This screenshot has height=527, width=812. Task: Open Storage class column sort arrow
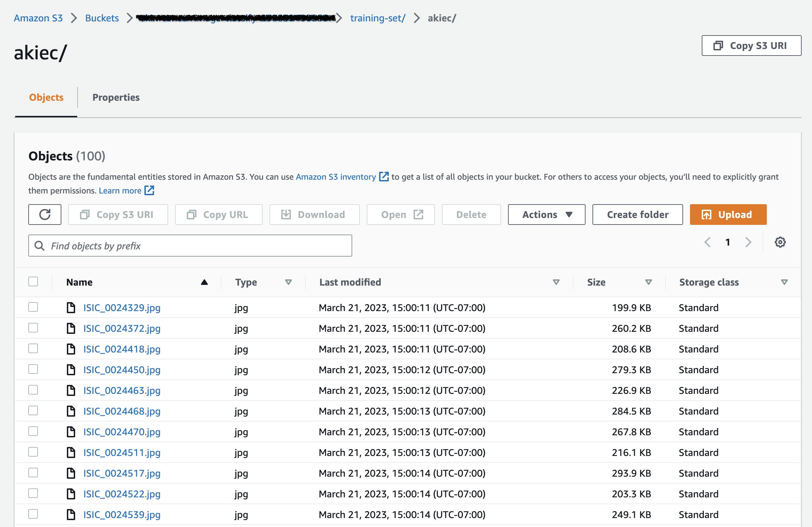click(784, 282)
